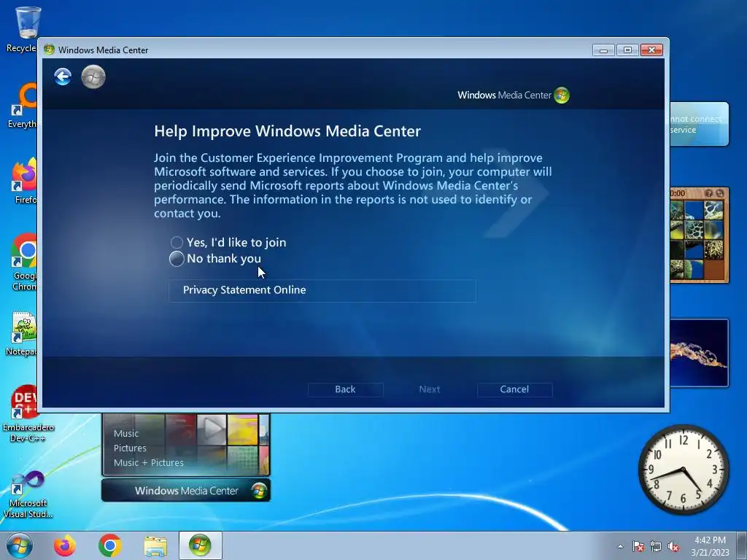
Task: Click the green Windows Media Center start orb
Action: coord(93,77)
